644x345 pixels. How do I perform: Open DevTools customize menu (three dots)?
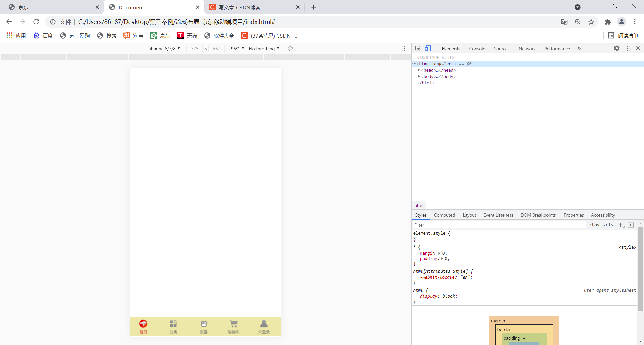pos(628,48)
